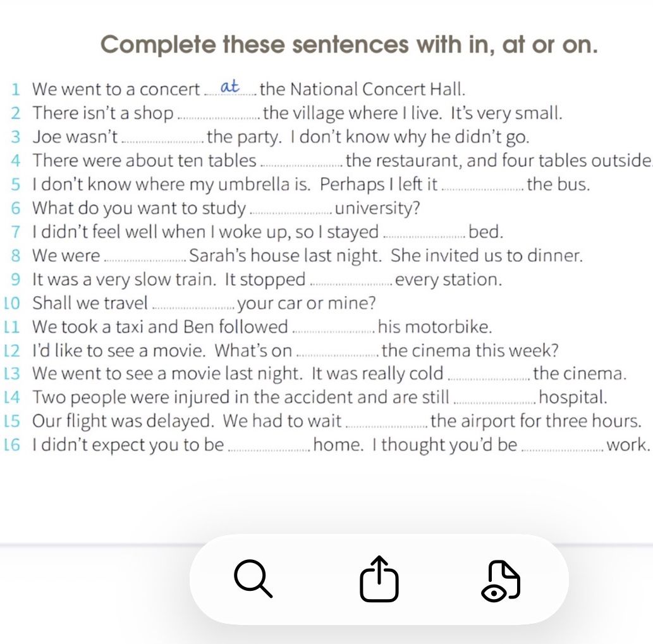Click the handwritten 'at' answer in sentence 1

[229, 87]
